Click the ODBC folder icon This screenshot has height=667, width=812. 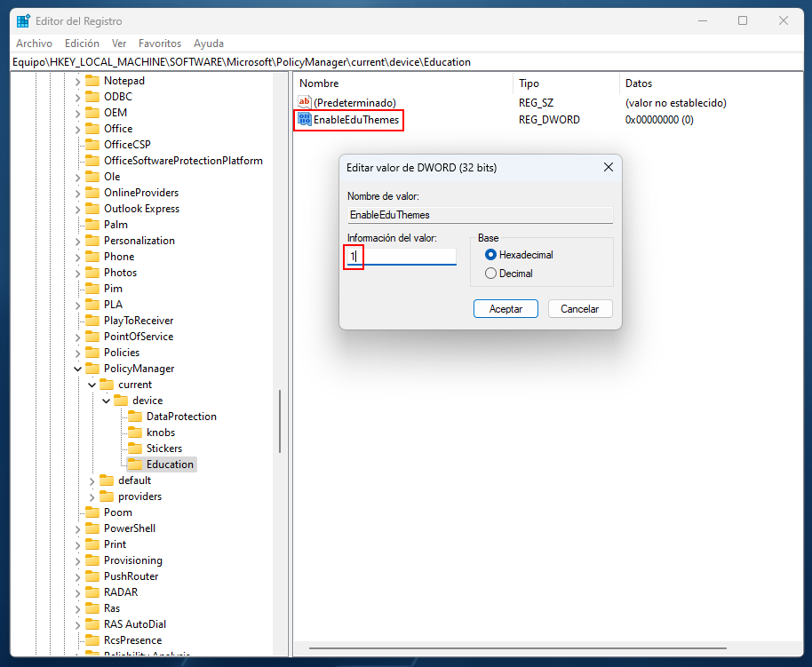(x=92, y=97)
